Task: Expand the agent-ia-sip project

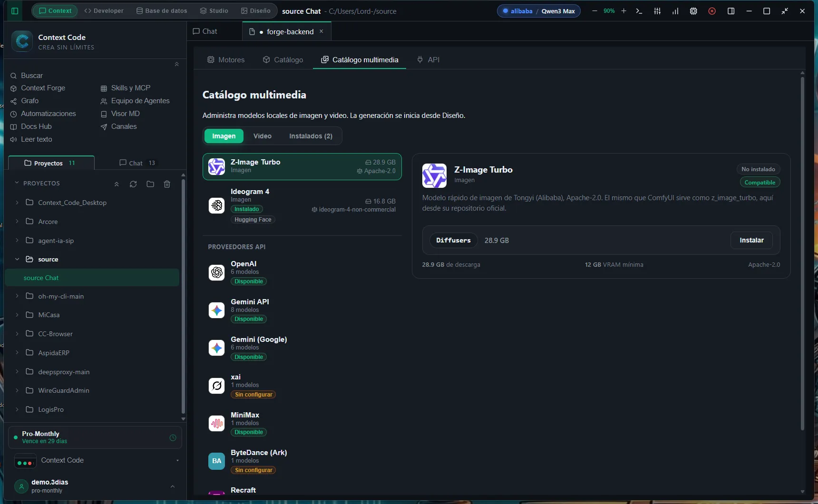Action: (x=17, y=240)
